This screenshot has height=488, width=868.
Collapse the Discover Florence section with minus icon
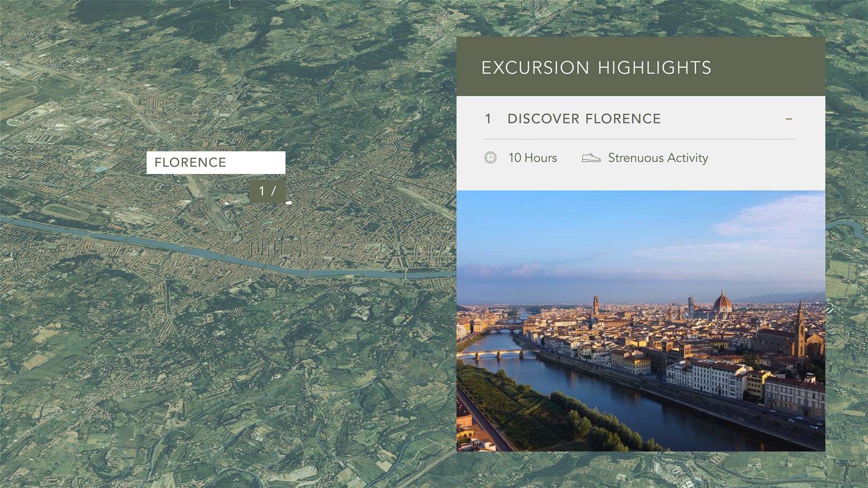(789, 119)
